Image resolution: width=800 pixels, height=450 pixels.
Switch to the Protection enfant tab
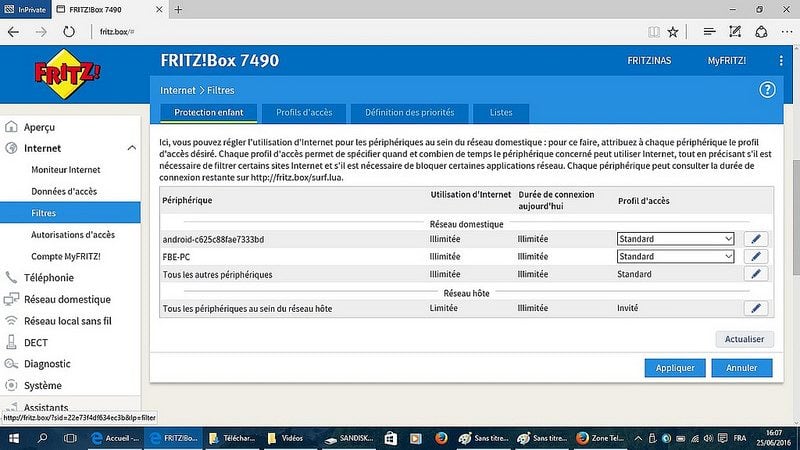[209, 113]
